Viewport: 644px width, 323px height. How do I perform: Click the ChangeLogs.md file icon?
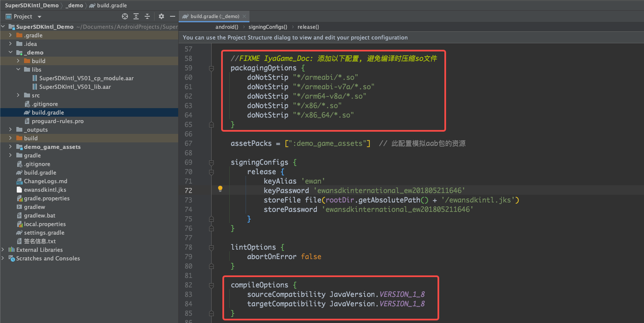pos(19,181)
